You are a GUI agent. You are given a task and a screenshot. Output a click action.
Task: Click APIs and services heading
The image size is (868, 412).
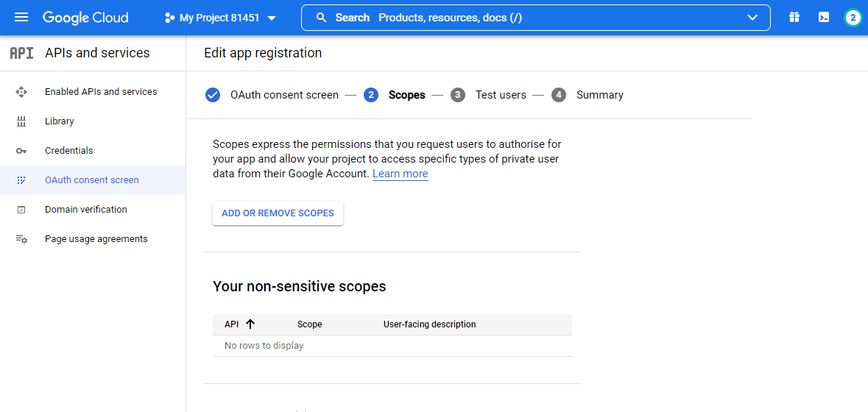click(97, 53)
